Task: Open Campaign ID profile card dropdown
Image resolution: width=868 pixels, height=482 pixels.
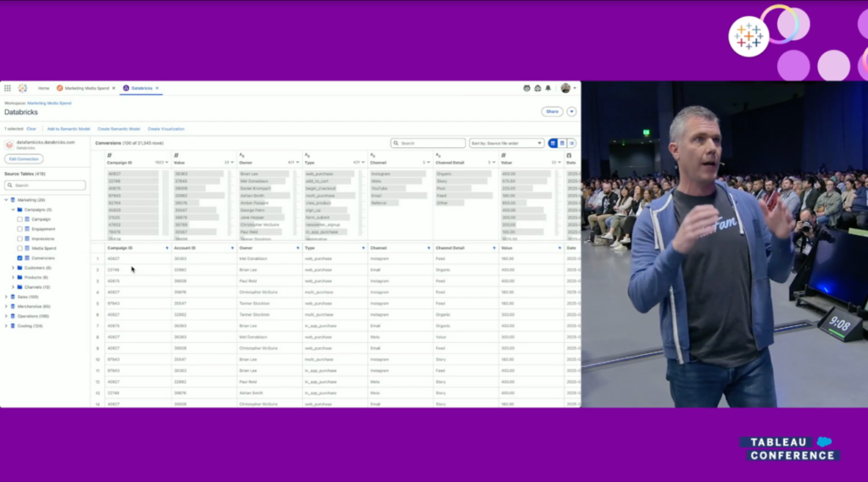Action: tap(167, 163)
